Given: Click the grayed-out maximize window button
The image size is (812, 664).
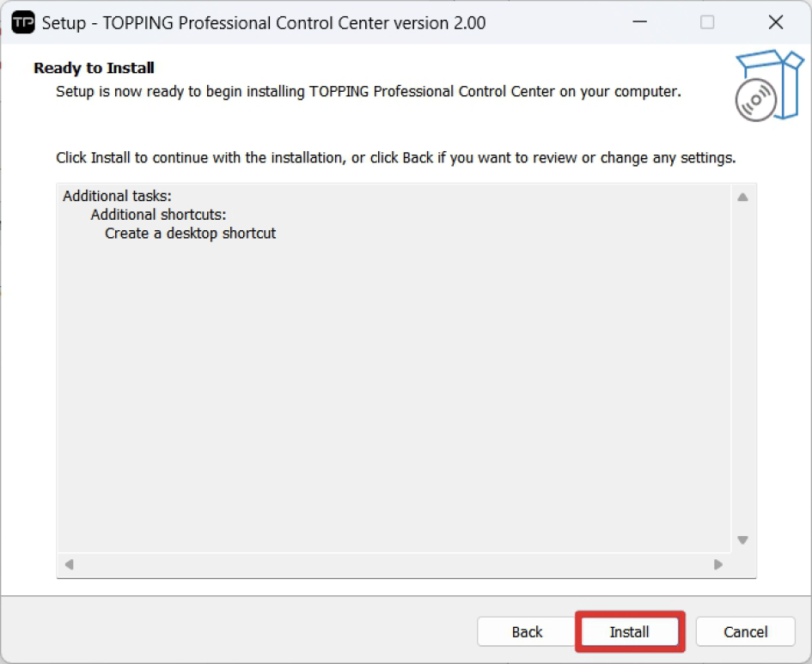Looking at the screenshot, I should [706, 22].
